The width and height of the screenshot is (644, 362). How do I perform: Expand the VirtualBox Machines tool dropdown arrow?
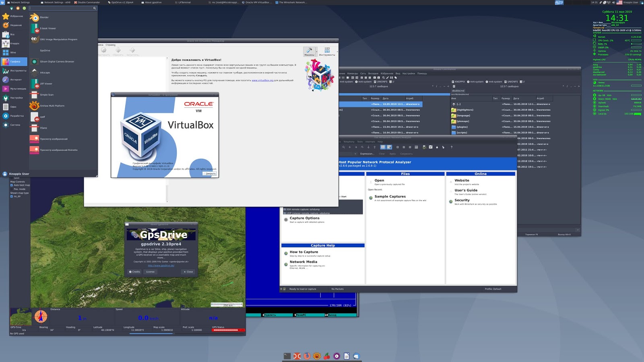pyautogui.click(x=316, y=52)
